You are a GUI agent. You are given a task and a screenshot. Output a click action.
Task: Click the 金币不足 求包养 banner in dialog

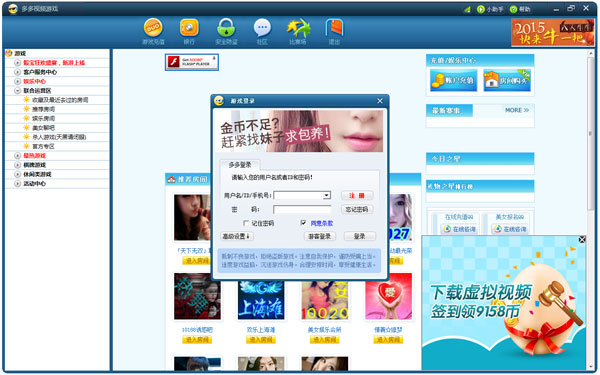point(299,131)
